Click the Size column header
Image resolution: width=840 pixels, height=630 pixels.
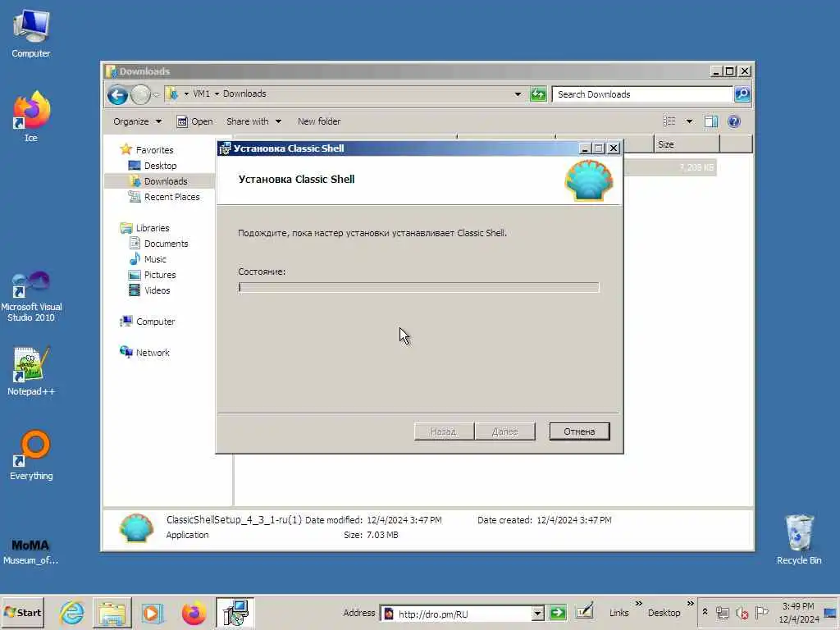point(687,144)
